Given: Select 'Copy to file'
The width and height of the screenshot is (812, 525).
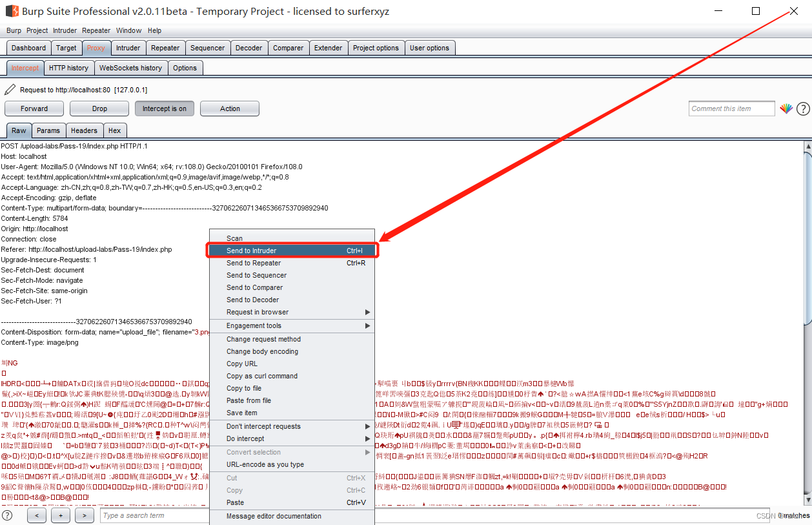Looking at the screenshot, I should (x=292, y=388).
